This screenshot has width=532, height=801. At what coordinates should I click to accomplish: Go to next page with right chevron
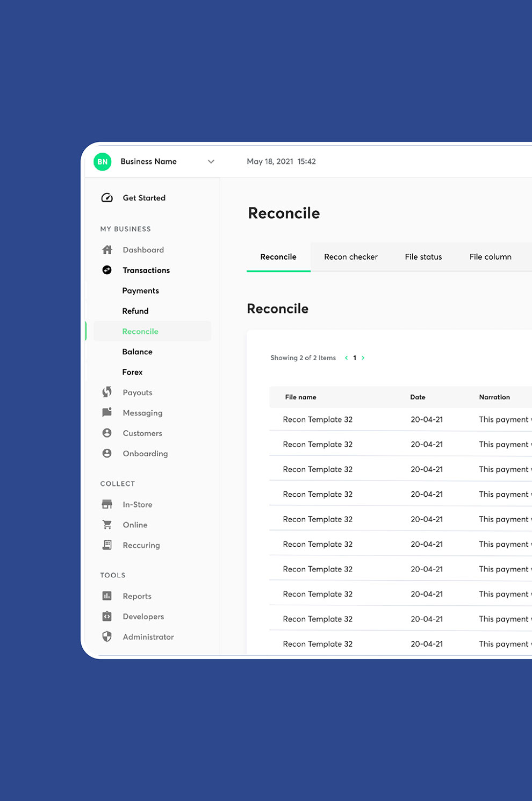pyautogui.click(x=363, y=358)
